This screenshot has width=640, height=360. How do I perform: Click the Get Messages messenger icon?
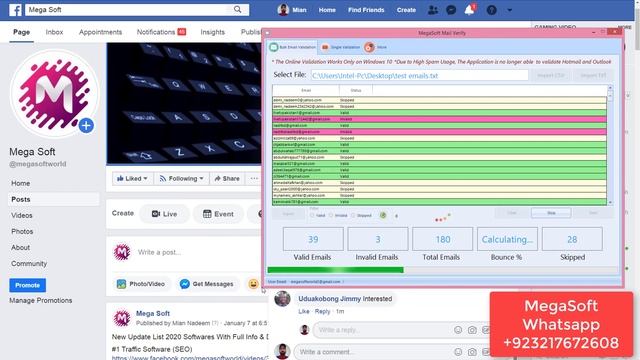184,284
